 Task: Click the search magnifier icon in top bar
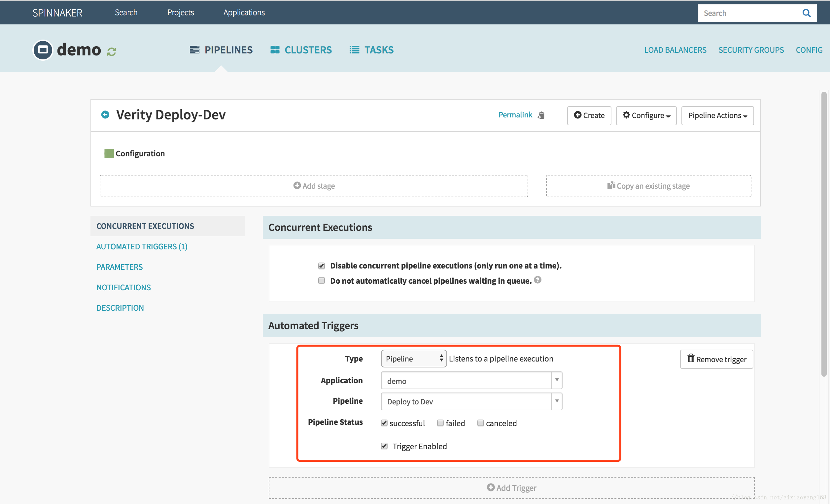coord(807,13)
